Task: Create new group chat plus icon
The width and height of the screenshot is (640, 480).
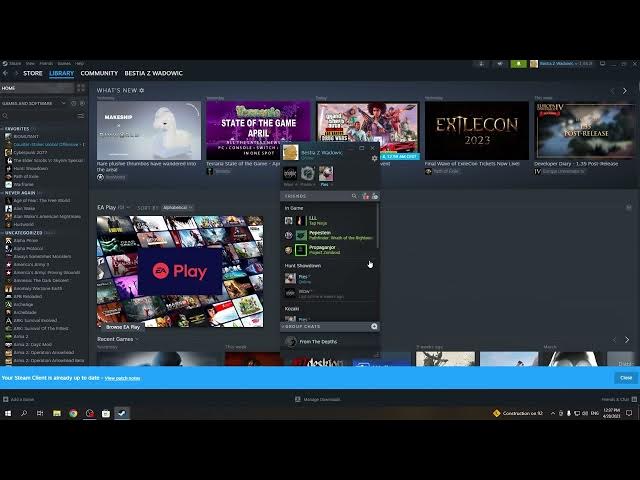Action: (374, 327)
